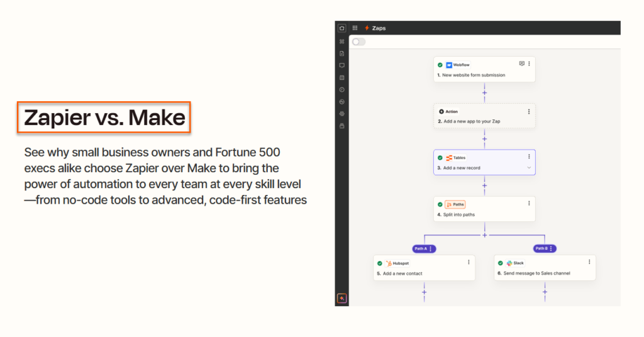Viewport: 644px width, 337px height.
Task: Select the Webflow app badge
Action: click(458, 65)
